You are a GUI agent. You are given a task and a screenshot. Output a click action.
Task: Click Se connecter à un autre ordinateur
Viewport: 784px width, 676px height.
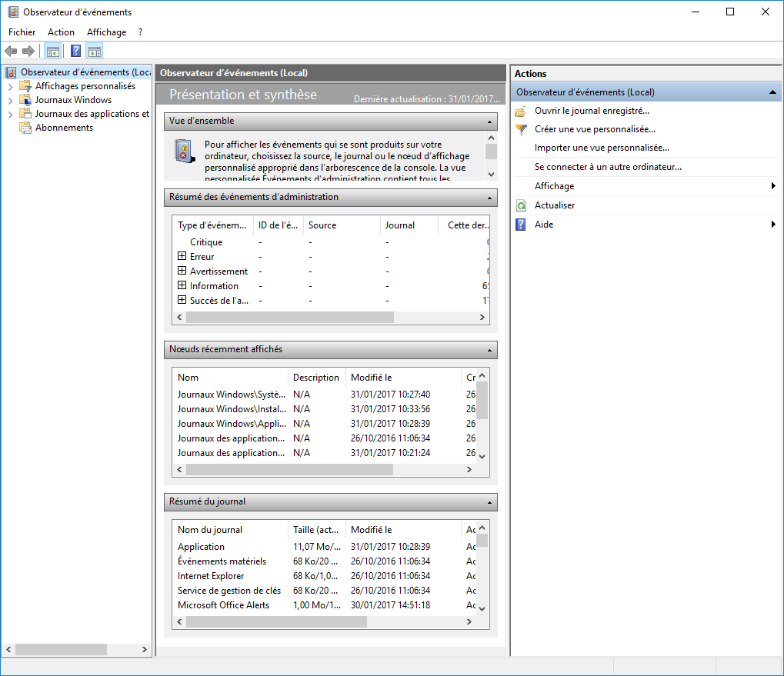pos(608,167)
